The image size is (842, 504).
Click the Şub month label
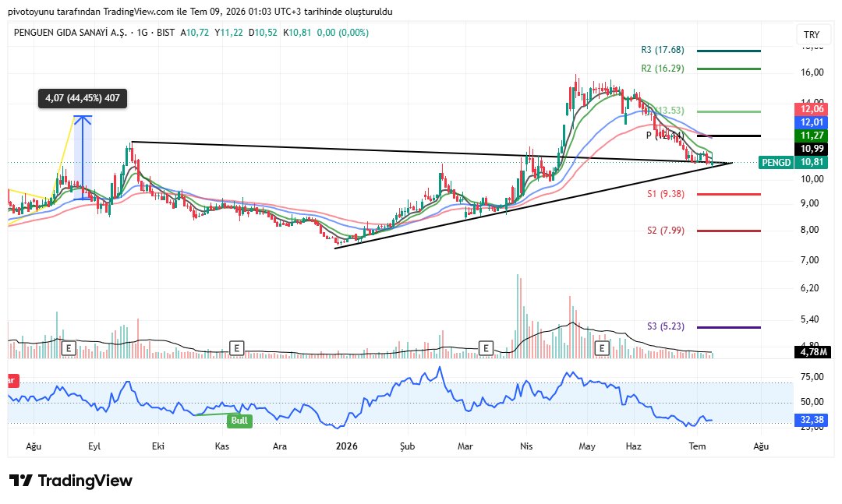click(x=407, y=446)
